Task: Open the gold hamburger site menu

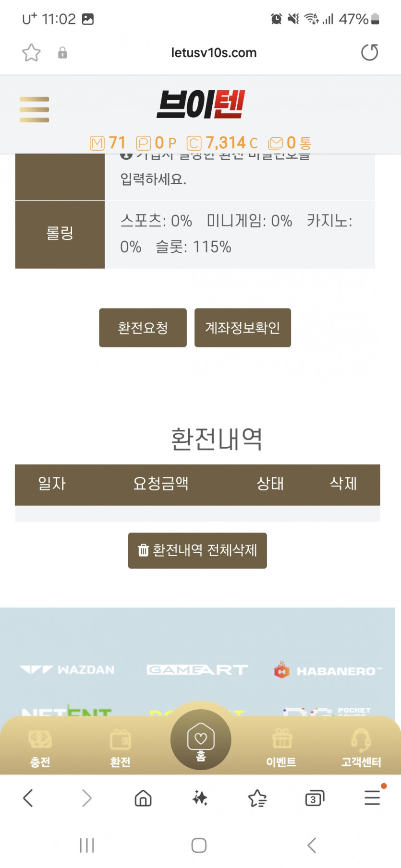Action: coord(34,109)
